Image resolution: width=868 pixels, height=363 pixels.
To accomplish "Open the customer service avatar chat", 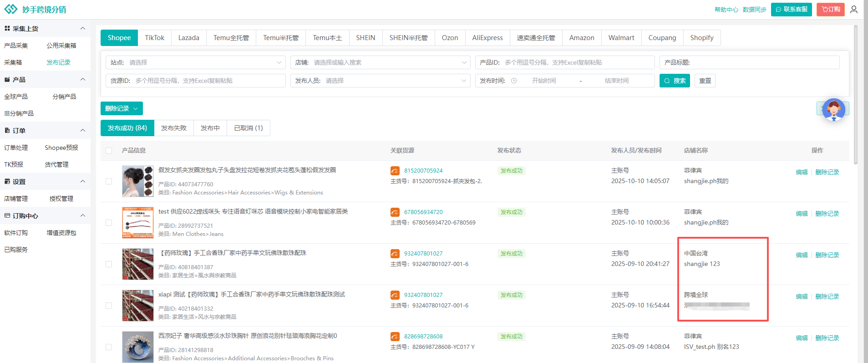I will pos(833,110).
